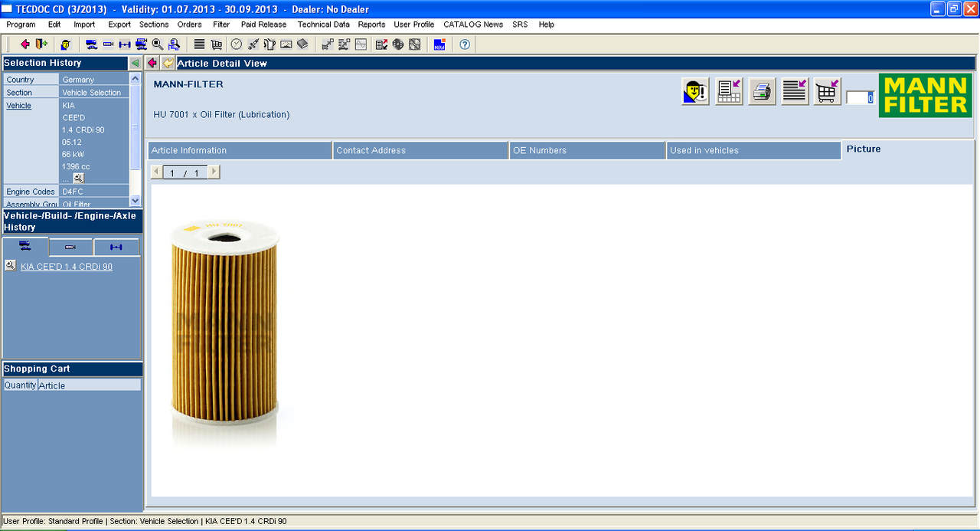Open the SRS menu
980x531 pixels.
click(x=521, y=25)
